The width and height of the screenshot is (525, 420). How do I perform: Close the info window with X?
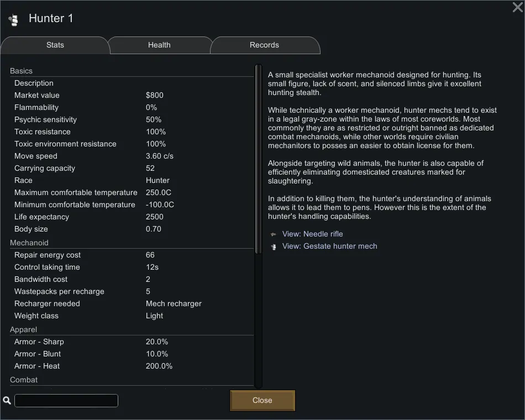(517, 8)
